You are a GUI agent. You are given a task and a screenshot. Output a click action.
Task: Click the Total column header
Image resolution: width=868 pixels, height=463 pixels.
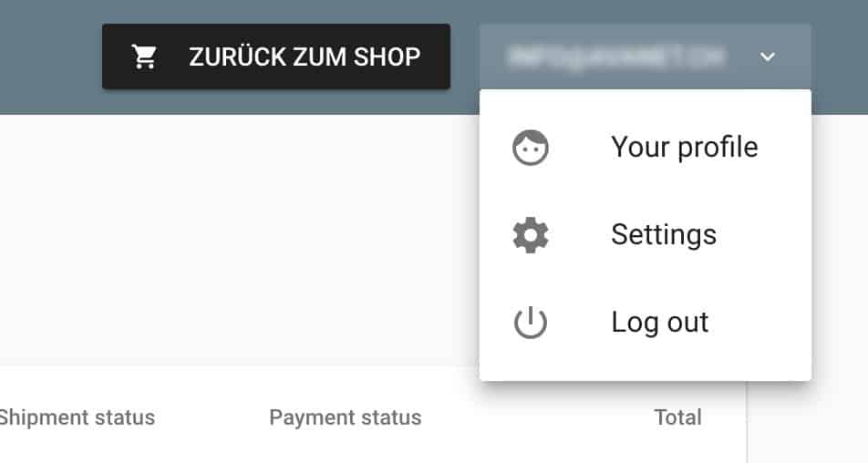pos(677,417)
